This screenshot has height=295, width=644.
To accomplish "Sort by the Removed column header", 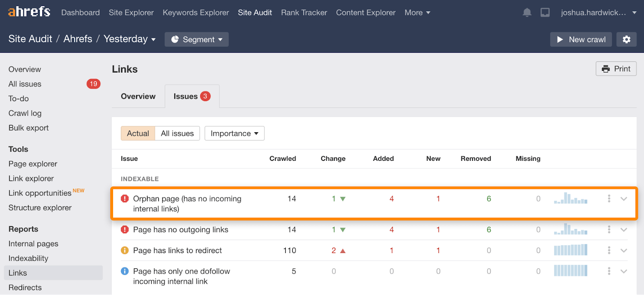I will coord(476,158).
